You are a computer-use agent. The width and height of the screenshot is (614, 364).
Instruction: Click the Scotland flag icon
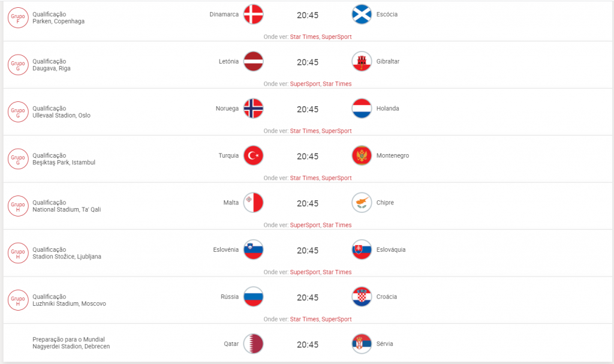click(x=362, y=14)
